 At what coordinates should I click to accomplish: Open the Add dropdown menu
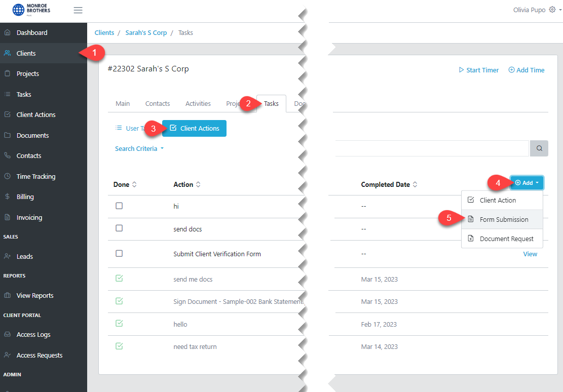(527, 182)
